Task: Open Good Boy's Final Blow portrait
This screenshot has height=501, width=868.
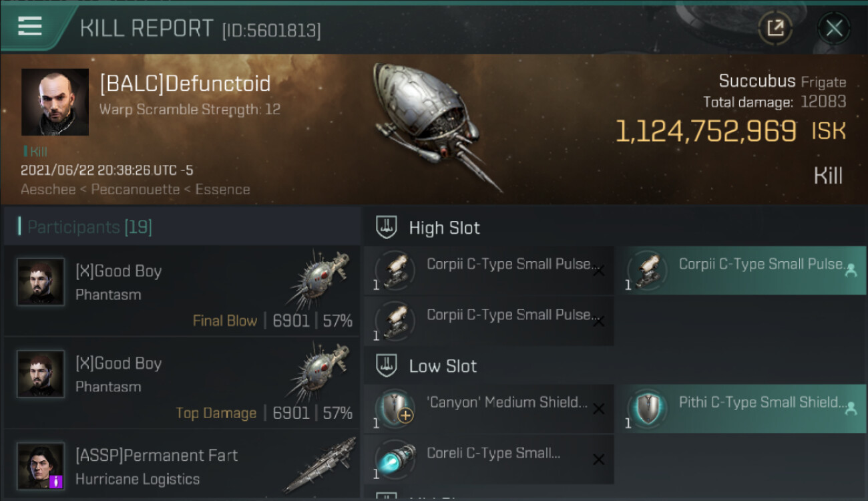Action: tap(41, 282)
